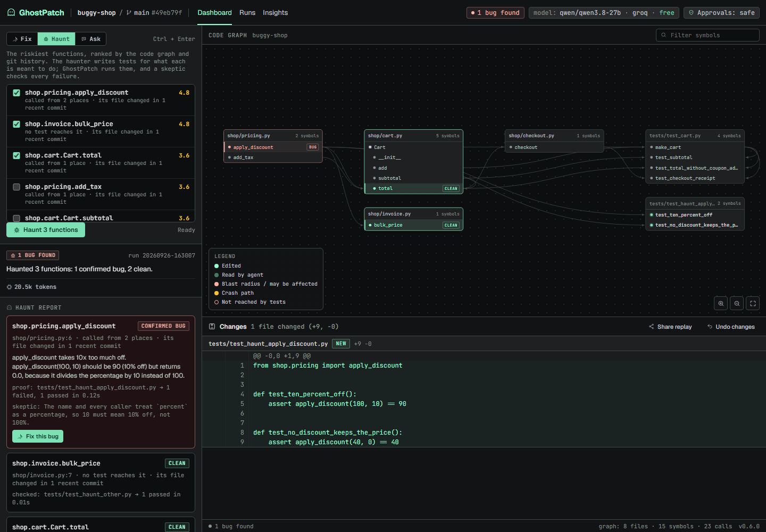Image resolution: width=766 pixels, height=532 pixels.
Task: Toggle fullscreen view of the code graph
Action: pyautogui.click(x=753, y=303)
